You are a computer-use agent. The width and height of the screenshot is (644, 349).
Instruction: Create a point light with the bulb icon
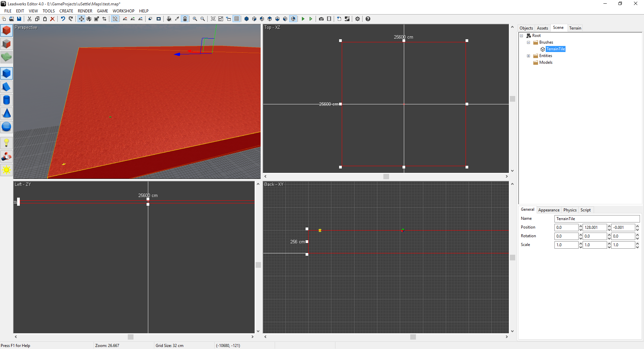pyautogui.click(x=6, y=143)
